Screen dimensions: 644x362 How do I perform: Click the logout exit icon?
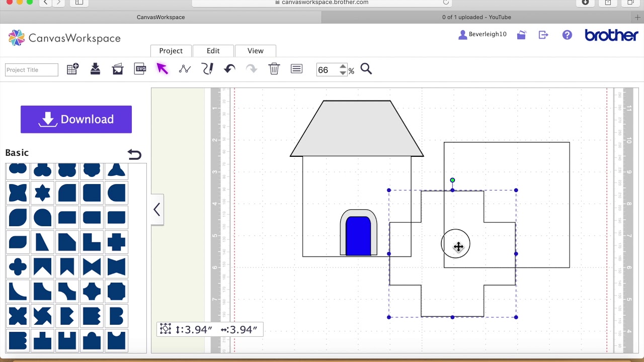point(543,35)
